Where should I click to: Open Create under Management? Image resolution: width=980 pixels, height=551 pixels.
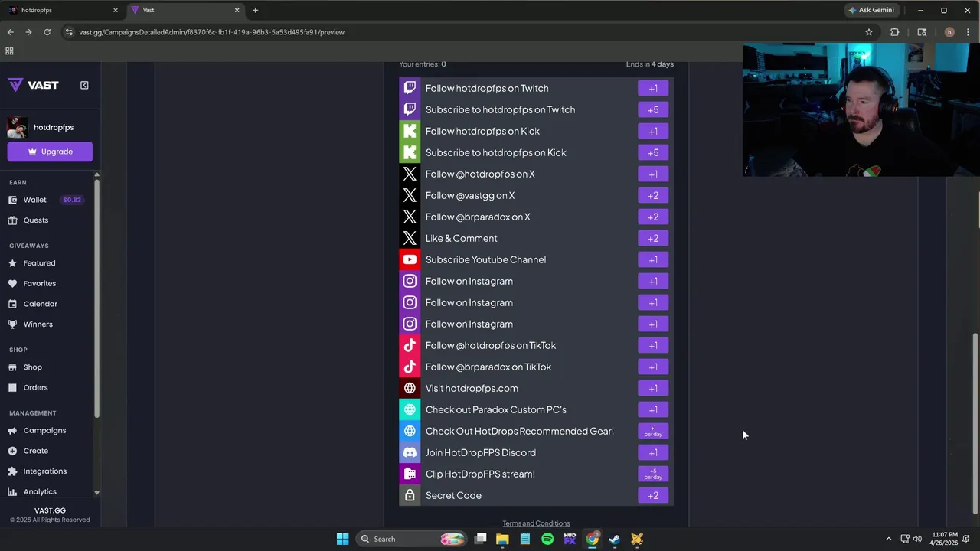point(28,452)
